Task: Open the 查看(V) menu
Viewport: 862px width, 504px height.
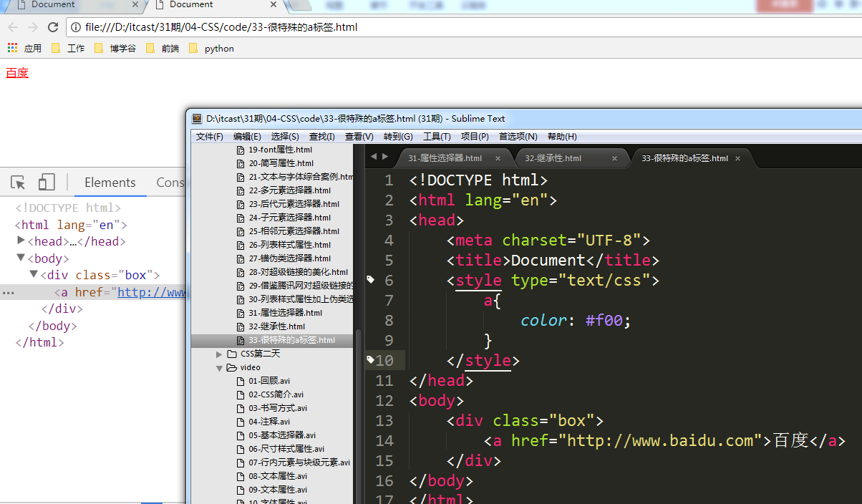Action: point(359,137)
